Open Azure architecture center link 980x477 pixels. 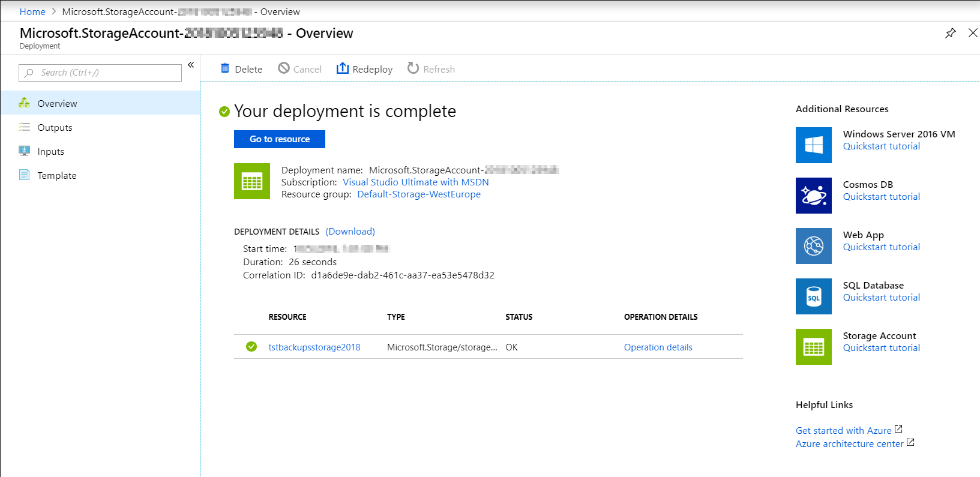850,444
